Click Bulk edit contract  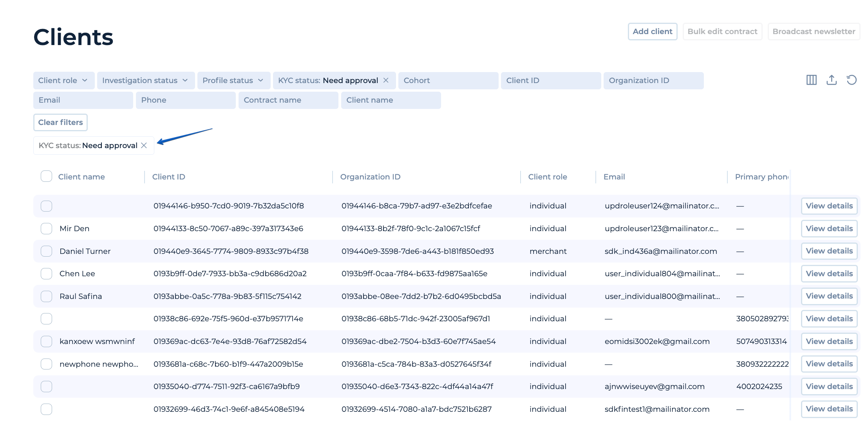(722, 31)
